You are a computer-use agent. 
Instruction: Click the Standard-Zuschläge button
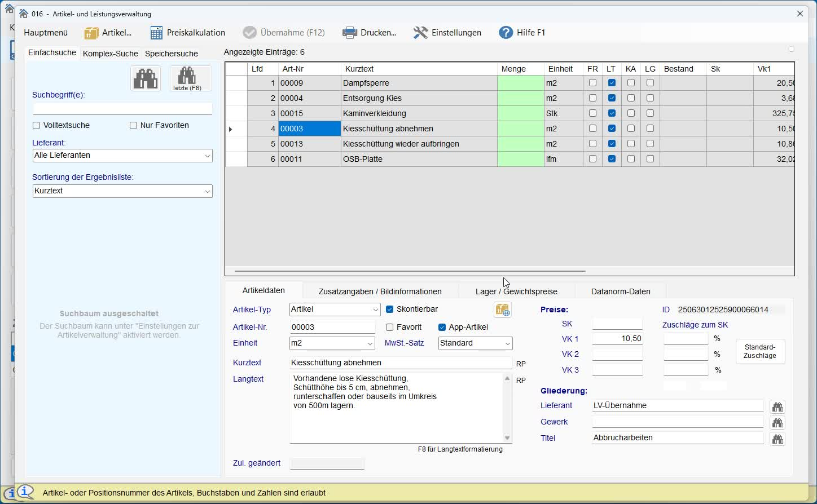coord(759,352)
